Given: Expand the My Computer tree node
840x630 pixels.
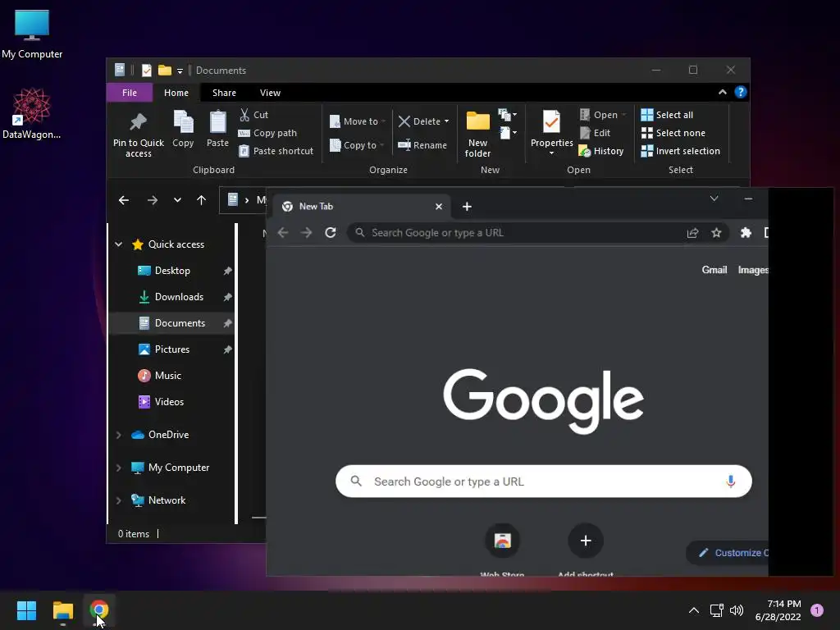Looking at the screenshot, I should pos(118,468).
